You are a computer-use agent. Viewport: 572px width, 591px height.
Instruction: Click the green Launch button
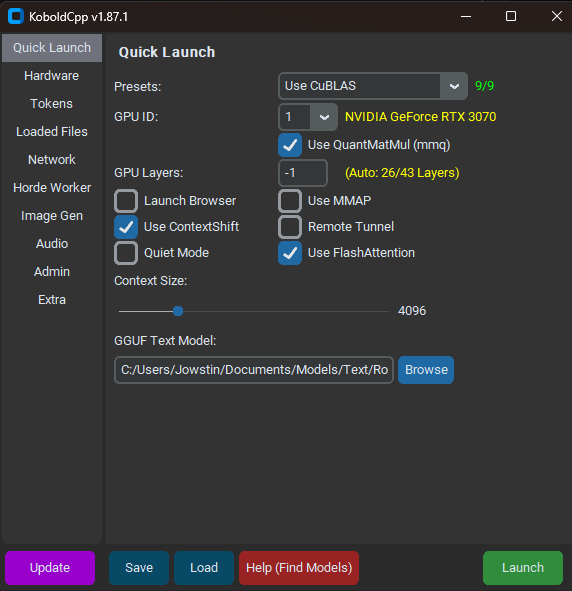[x=523, y=568]
